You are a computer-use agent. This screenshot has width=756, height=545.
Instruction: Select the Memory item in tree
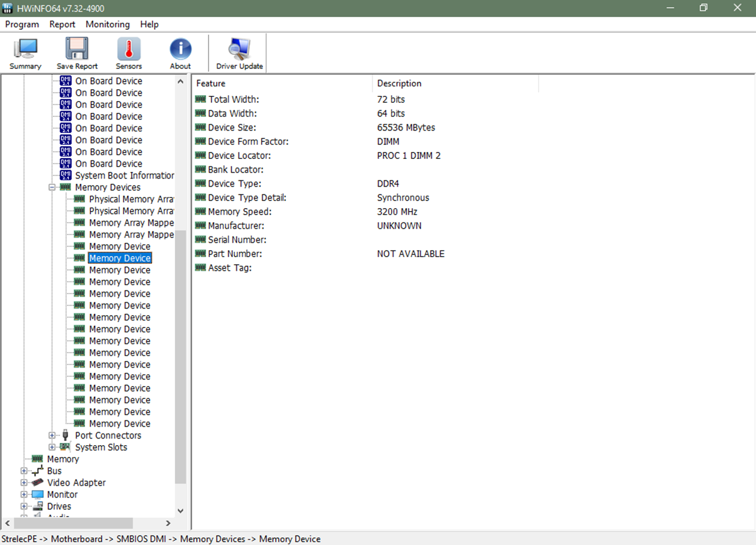coord(63,459)
